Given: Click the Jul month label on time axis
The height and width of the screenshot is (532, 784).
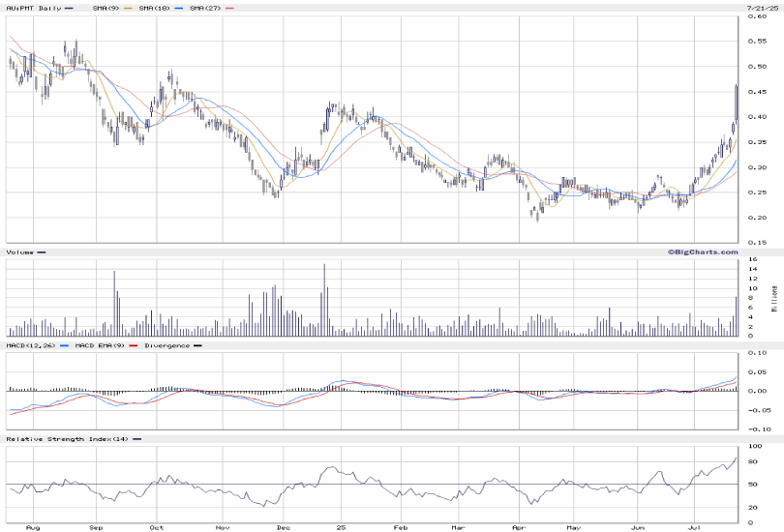Looking at the screenshot, I should [x=694, y=527].
